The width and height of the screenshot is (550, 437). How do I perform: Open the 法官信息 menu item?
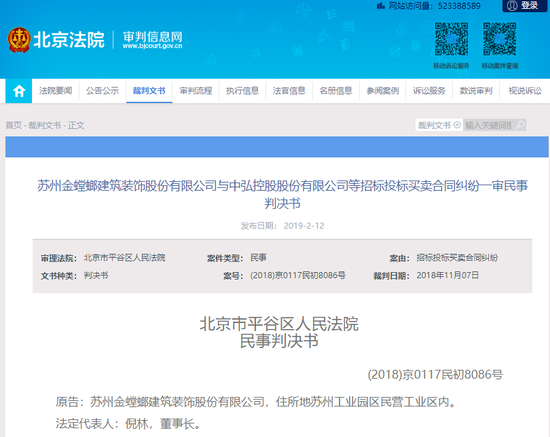coord(289,91)
